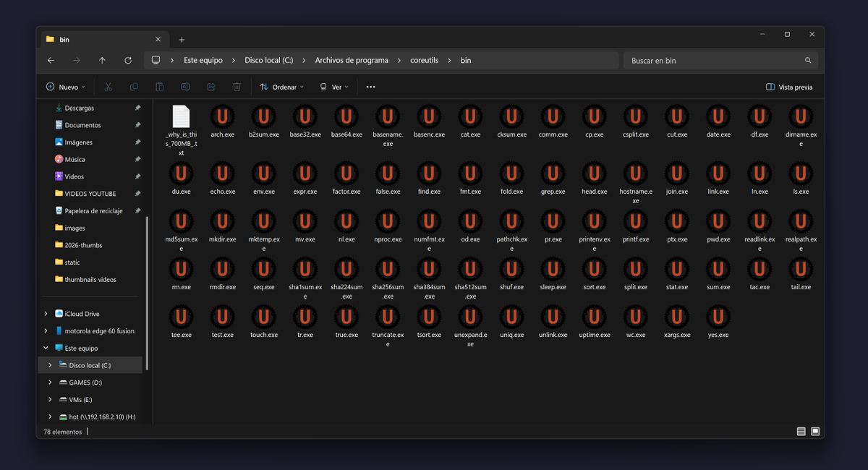The height and width of the screenshot is (470, 868).
Task: Click the Buscar en bin search field
Action: 720,61
